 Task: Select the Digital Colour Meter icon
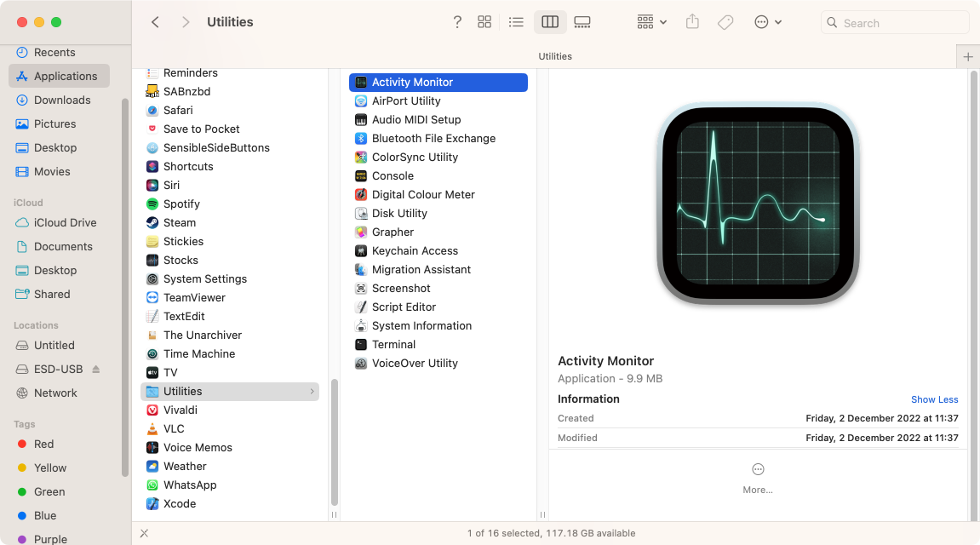point(361,194)
